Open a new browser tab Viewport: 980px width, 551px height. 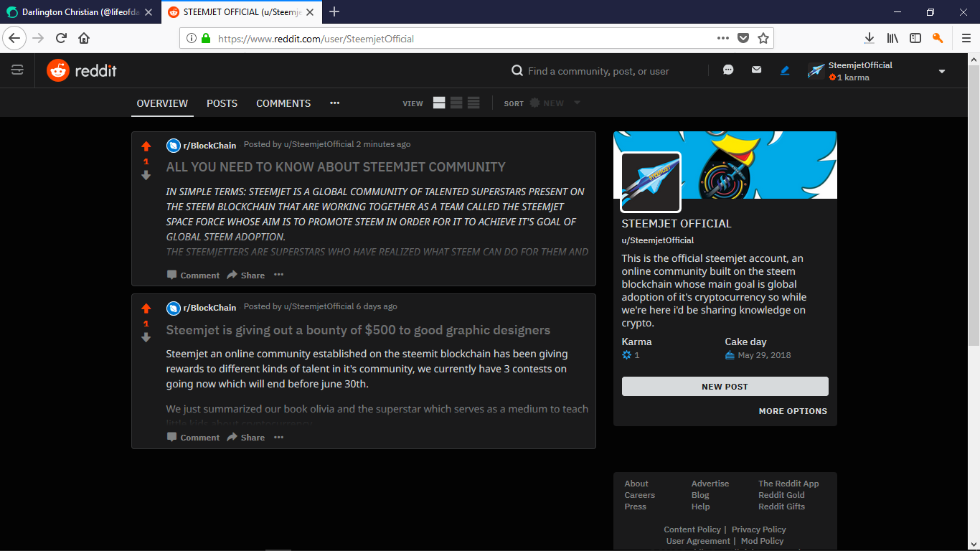point(334,12)
